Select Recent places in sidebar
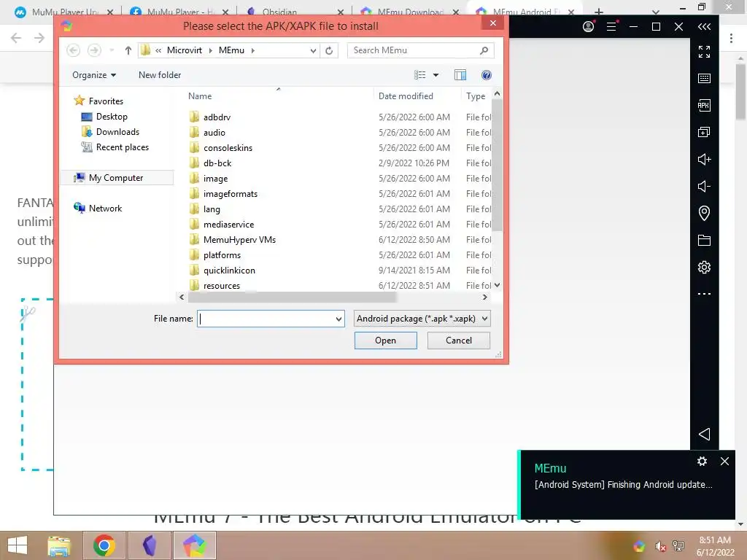 tap(123, 147)
